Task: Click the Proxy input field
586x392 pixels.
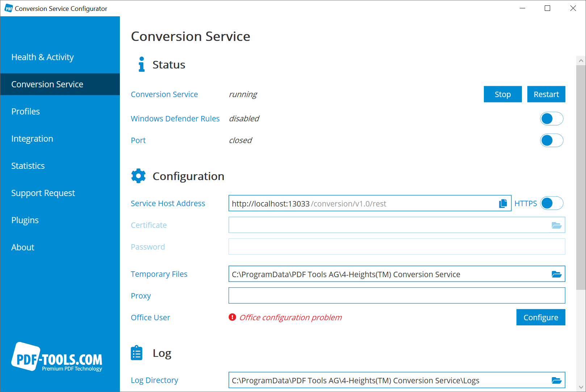Action: coord(397,296)
